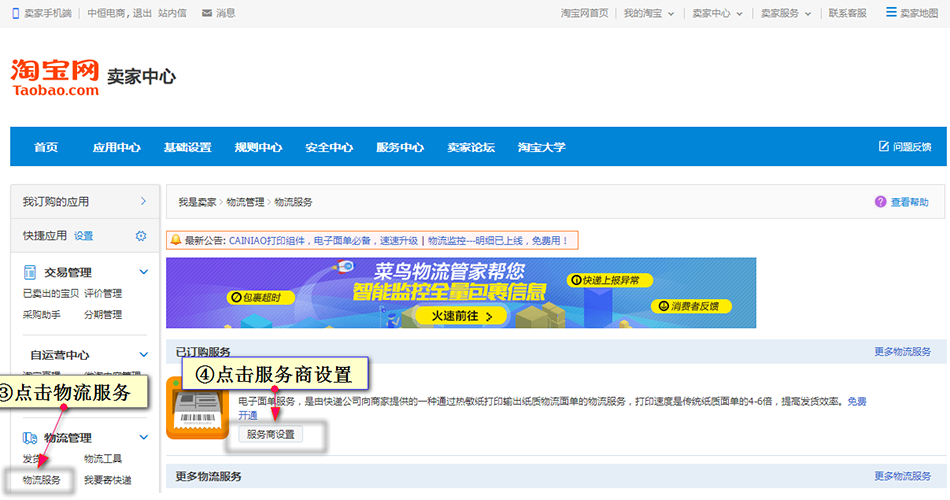Click the 消费者反馈 banner tag

click(691, 306)
